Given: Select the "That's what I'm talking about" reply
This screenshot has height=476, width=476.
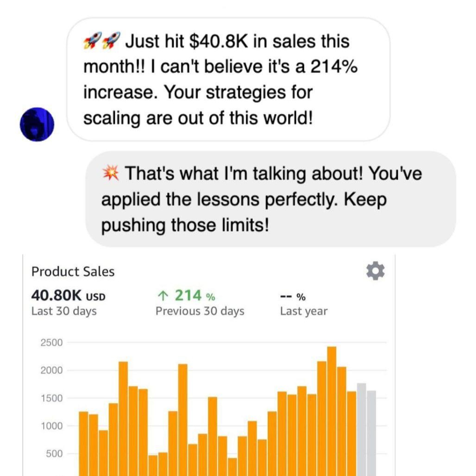Looking at the screenshot, I should coord(271,199).
